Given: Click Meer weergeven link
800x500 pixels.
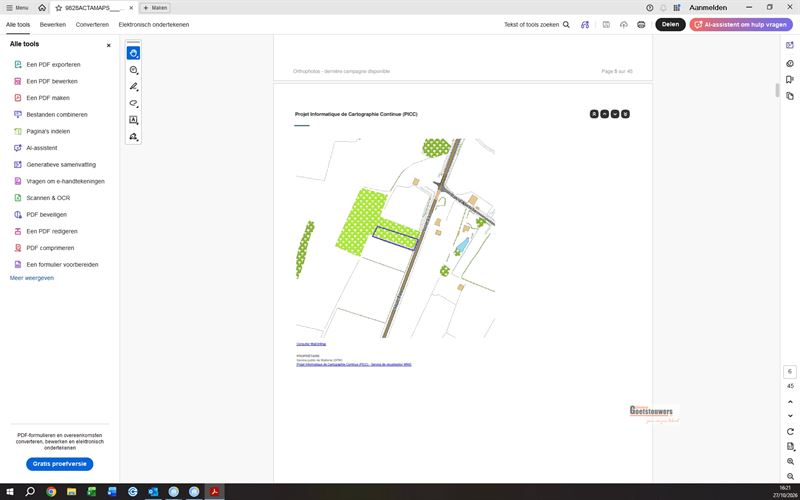Looking at the screenshot, I should pos(32,278).
